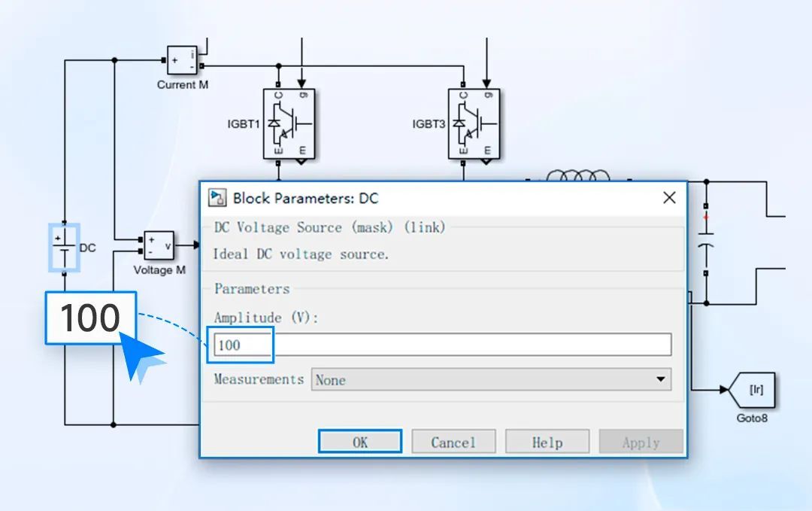Click OK in Block Parameters dialog

tap(360, 442)
